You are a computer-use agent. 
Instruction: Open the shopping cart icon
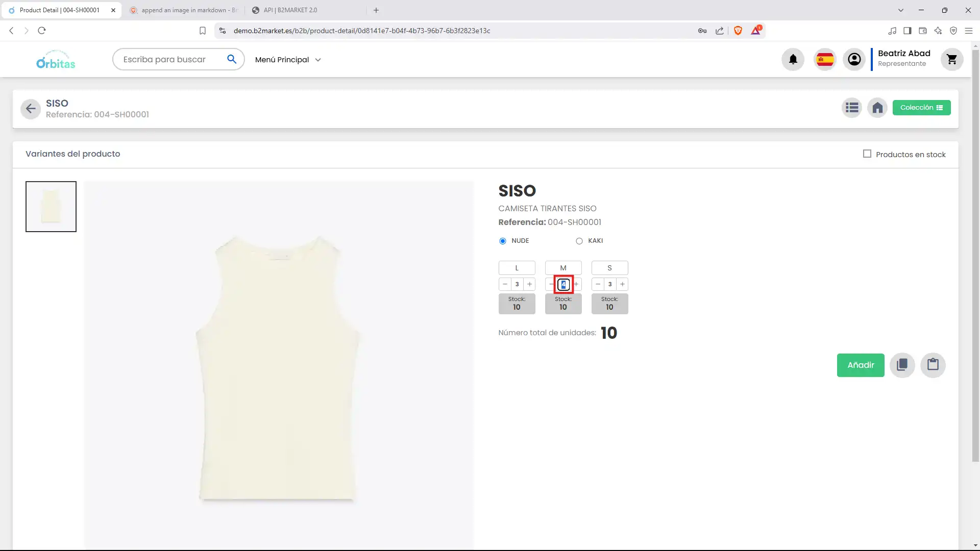[x=951, y=60]
